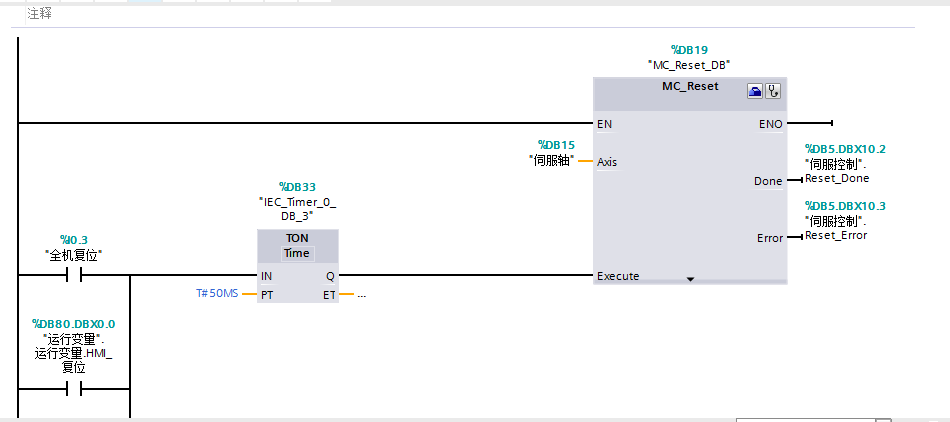Select the Reset_Error output operand

click(836, 228)
